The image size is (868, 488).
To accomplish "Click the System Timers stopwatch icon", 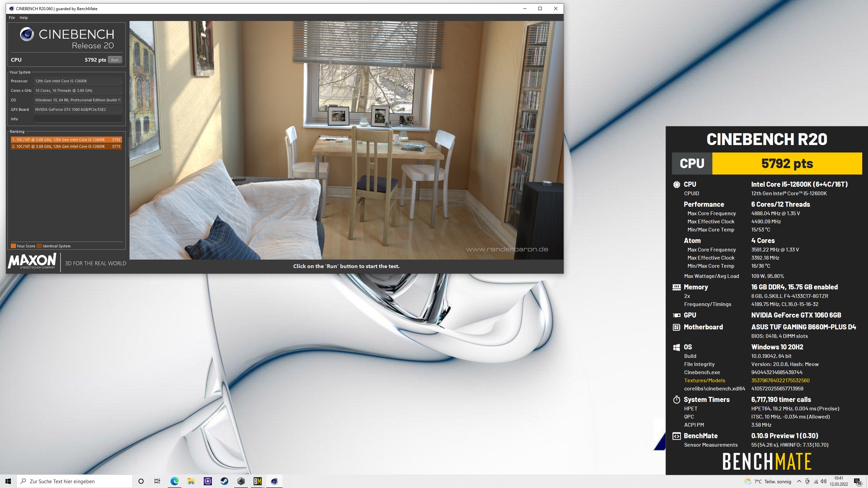I will click(x=676, y=400).
